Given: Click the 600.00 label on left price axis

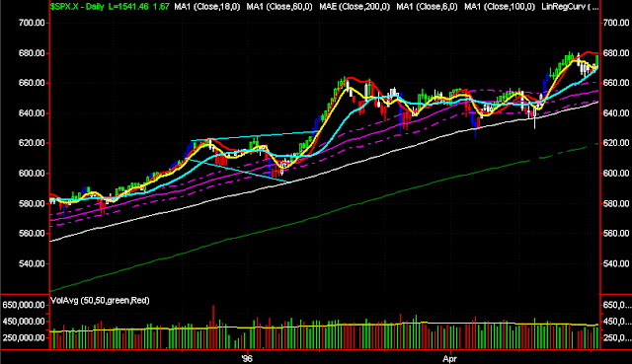Looking at the screenshot, I should point(32,174).
